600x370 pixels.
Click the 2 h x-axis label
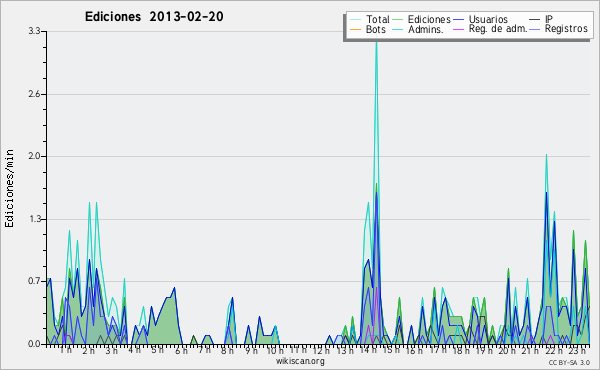click(x=88, y=351)
